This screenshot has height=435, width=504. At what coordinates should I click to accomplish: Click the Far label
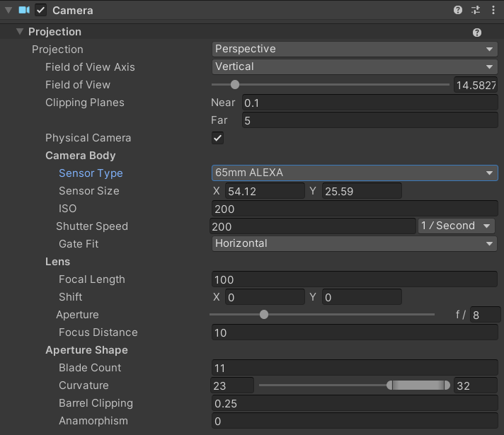coord(219,120)
